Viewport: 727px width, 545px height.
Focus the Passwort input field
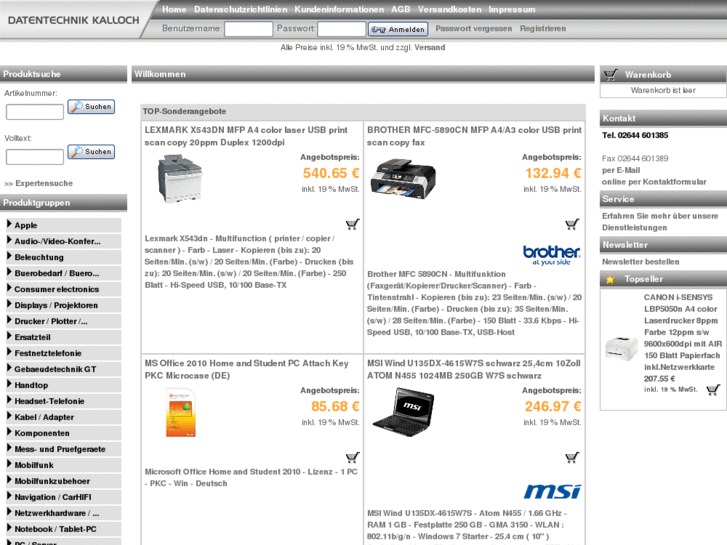click(x=342, y=29)
